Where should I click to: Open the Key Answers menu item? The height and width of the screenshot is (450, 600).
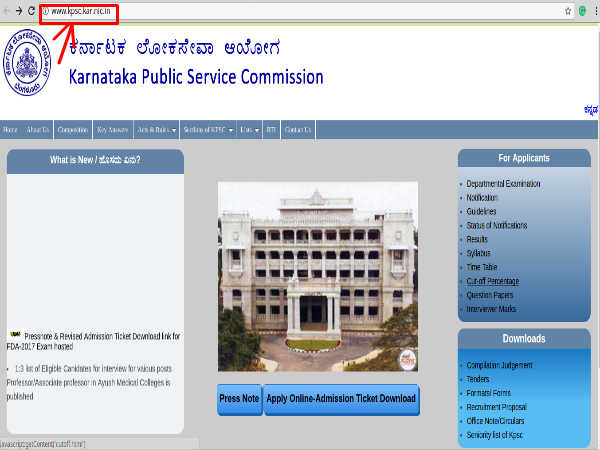(112, 130)
